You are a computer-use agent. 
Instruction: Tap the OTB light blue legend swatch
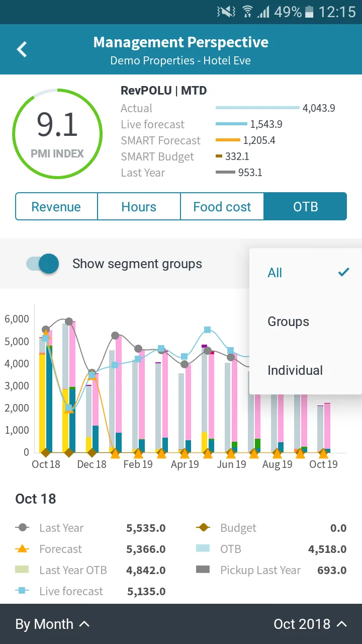[203, 548]
